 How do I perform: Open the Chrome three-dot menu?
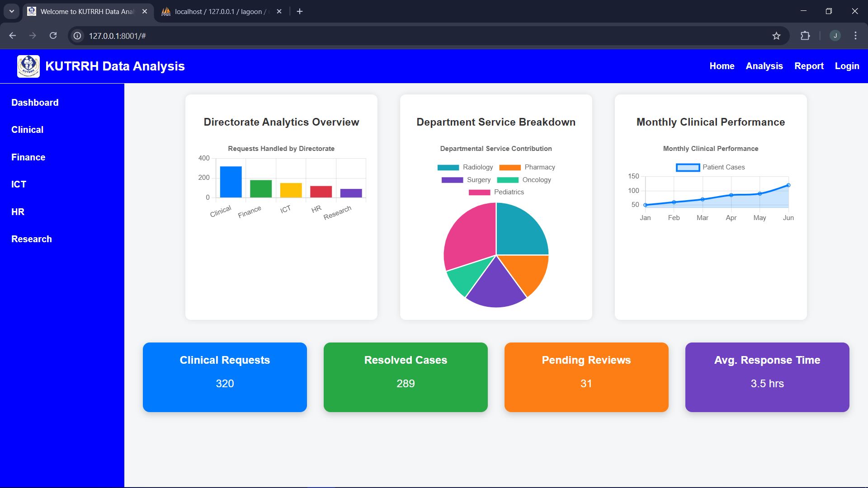(855, 36)
